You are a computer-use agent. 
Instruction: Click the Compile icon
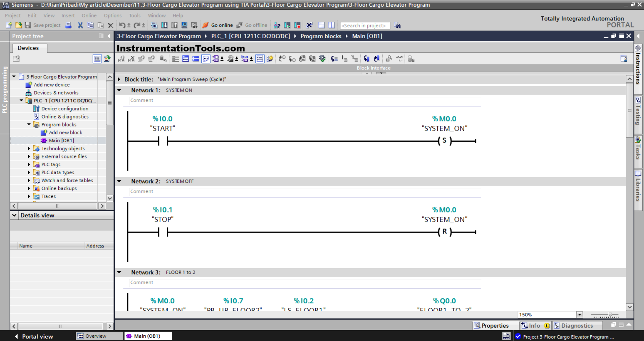pos(154,25)
